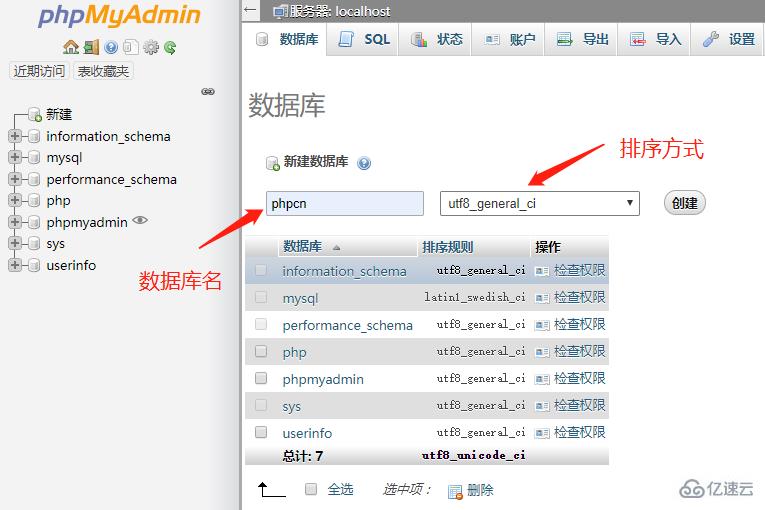Check the php row checkbox
The width and height of the screenshot is (765, 510).
click(261, 351)
